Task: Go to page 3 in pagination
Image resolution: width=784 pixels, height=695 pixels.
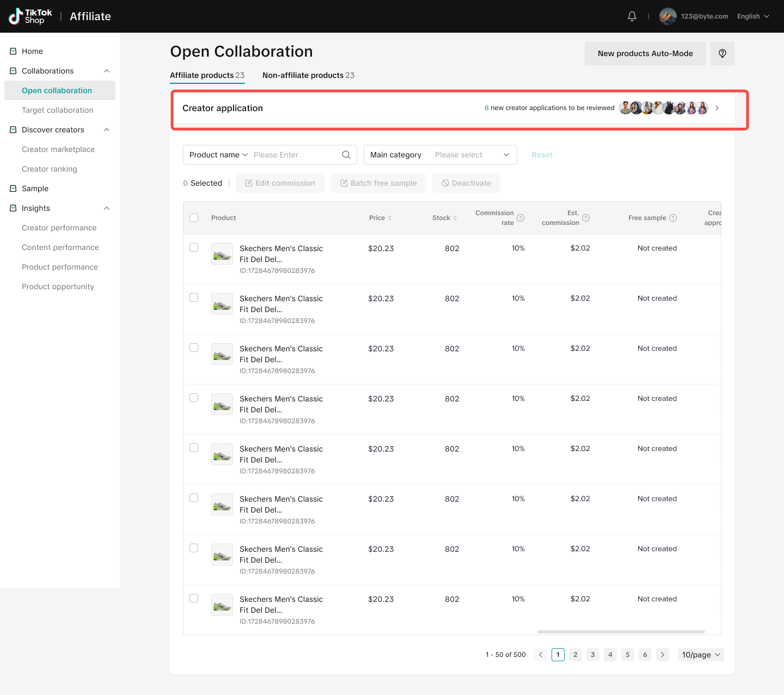Action: click(x=593, y=655)
